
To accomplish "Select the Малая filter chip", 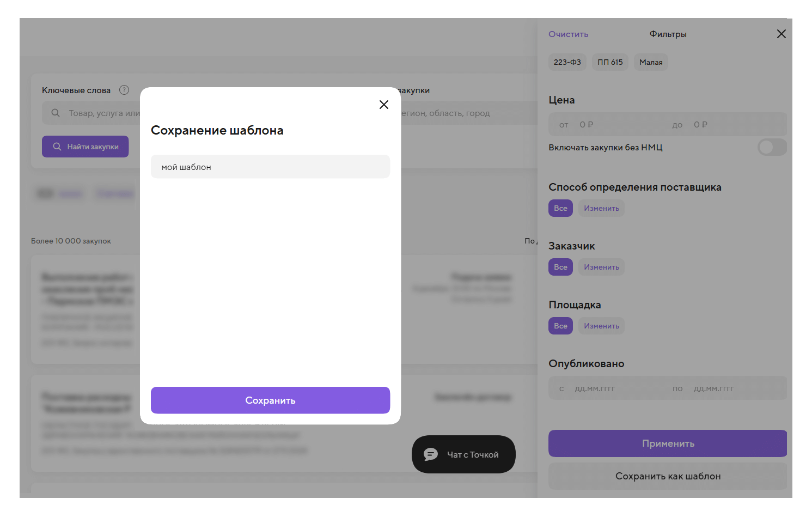I will (x=651, y=62).
